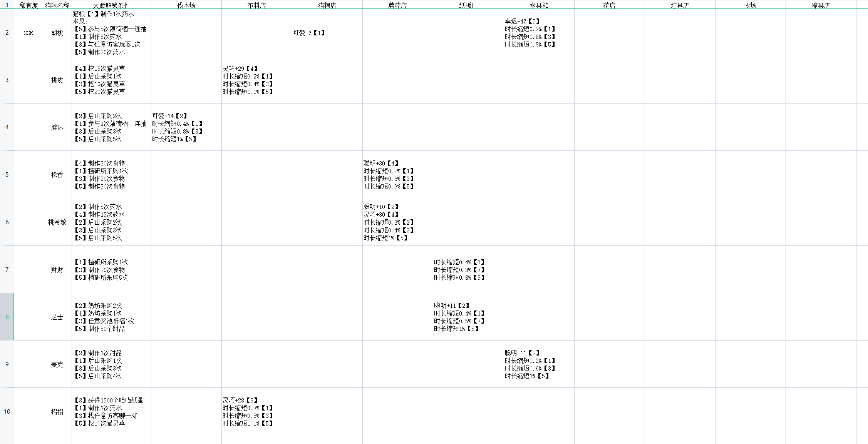The width and height of the screenshot is (868, 444).
Task: Select the 布料店 column header cell
Action: (257, 5)
